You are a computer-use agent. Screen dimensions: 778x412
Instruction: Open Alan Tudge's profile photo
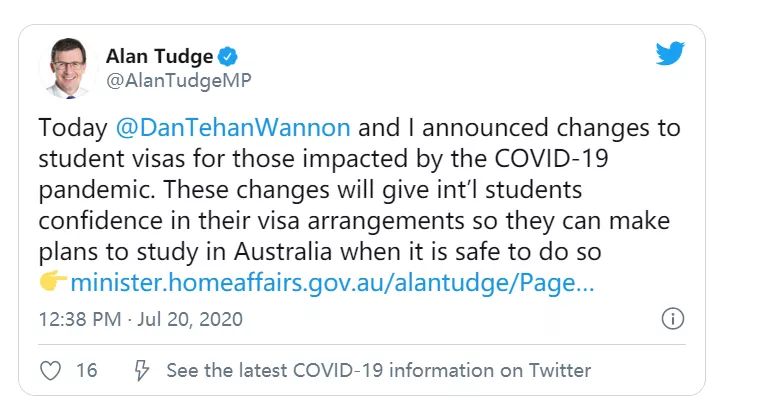[x=67, y=68]
